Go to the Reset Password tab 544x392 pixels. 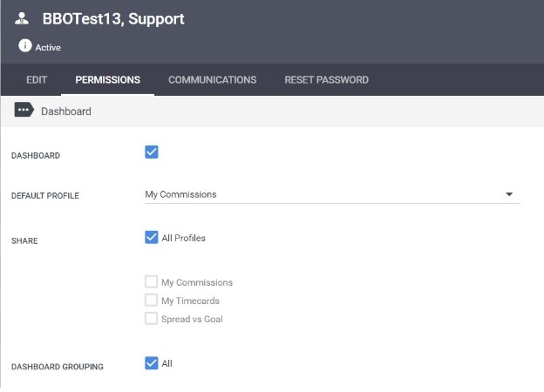326,80
